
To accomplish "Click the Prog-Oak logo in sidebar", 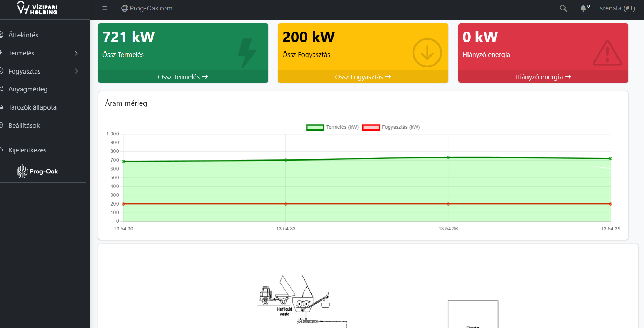I will pyautogui.click(x=37, y=171).
